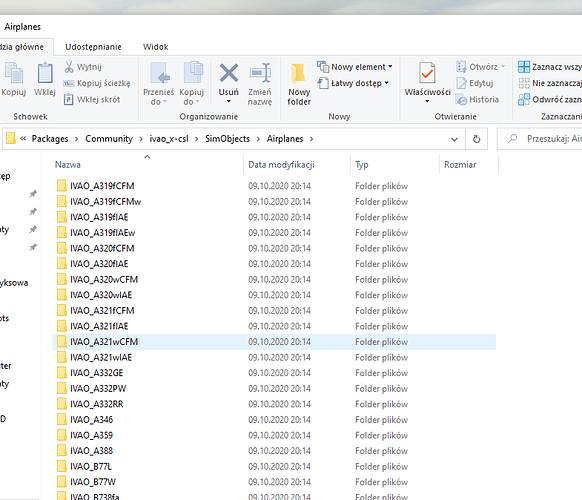Click the refresh button beside address bar
Image resolution: width=582 pixels, height=500 pixels.
tap(477, 139)
